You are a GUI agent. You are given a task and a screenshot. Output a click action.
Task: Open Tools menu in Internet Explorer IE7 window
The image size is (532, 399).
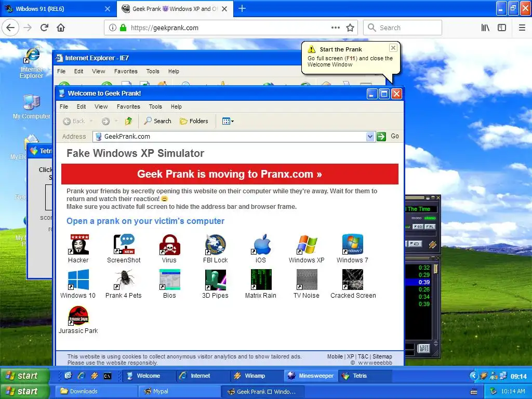pyautogui.click(x=153, y=71)
